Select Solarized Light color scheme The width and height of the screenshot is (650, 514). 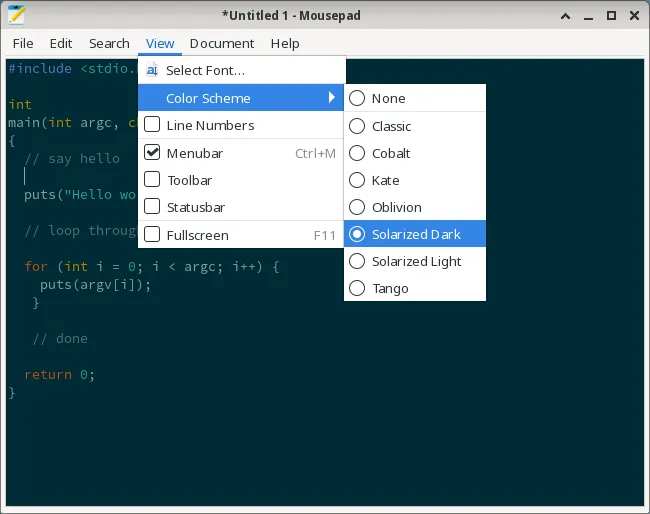[x=357, y=261]
